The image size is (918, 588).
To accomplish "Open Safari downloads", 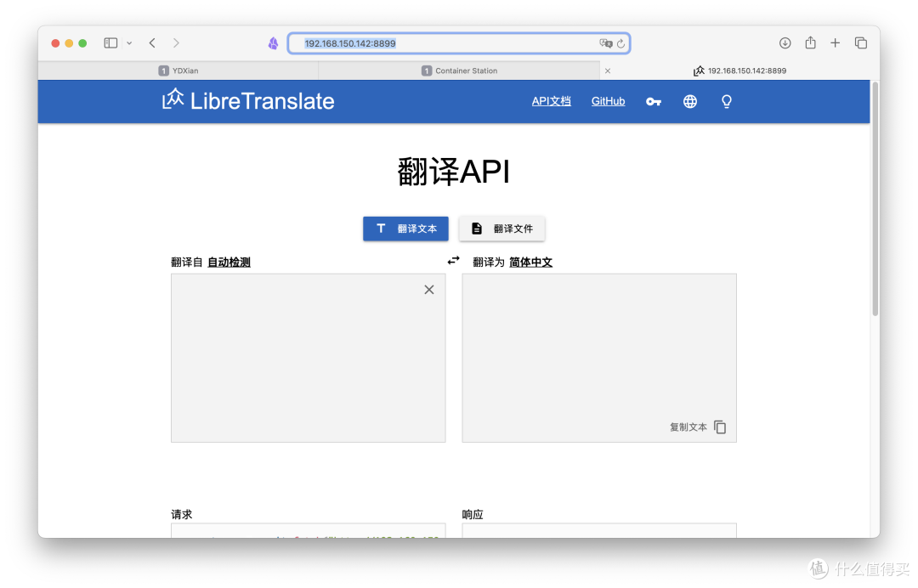I will click(x=785, y=42).
